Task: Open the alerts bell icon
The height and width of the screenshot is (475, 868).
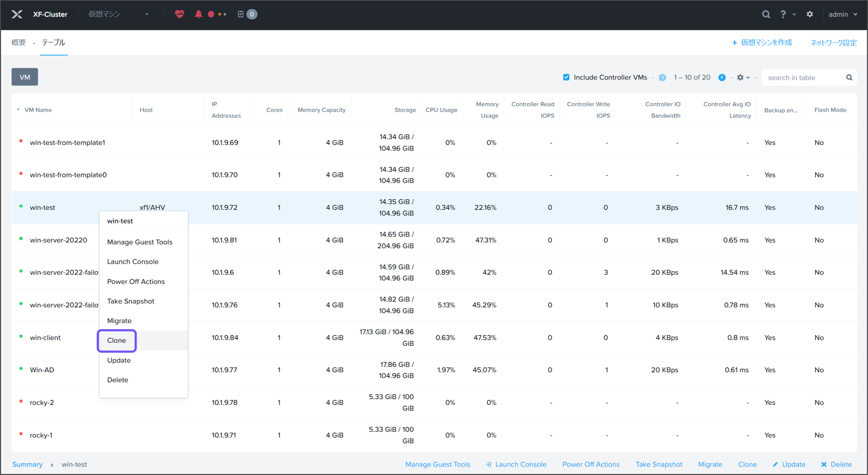Action: 199,14
